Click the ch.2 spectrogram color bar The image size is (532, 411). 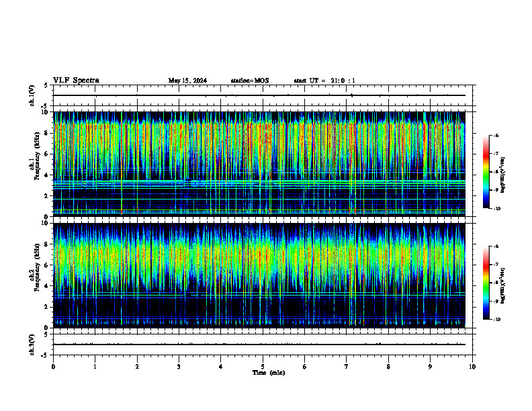486,283
